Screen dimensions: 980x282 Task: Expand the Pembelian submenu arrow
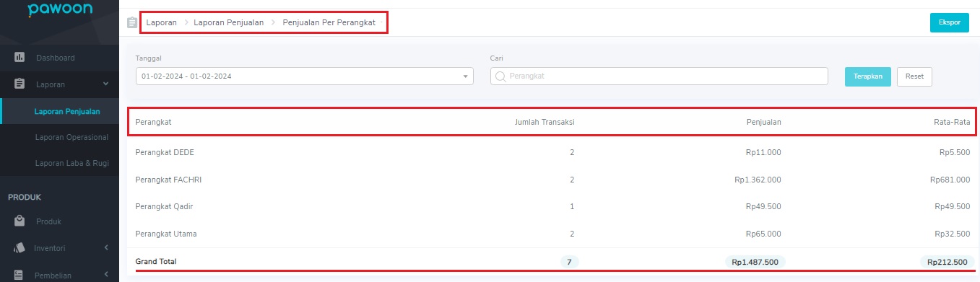tap(106, 275)
